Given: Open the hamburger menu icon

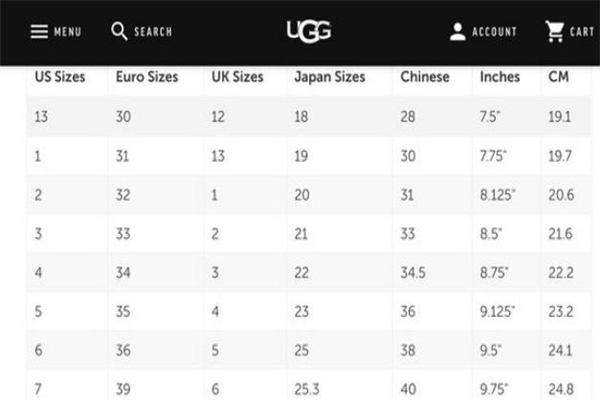Looking at the screenshot, I should (39, 32).
